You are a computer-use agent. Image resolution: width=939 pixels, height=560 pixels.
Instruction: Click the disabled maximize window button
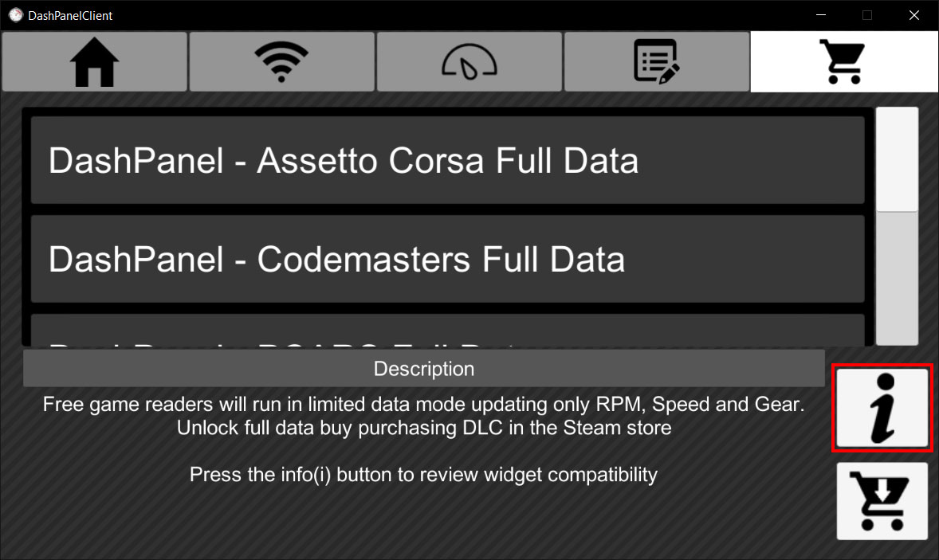(x=867, y=15)
